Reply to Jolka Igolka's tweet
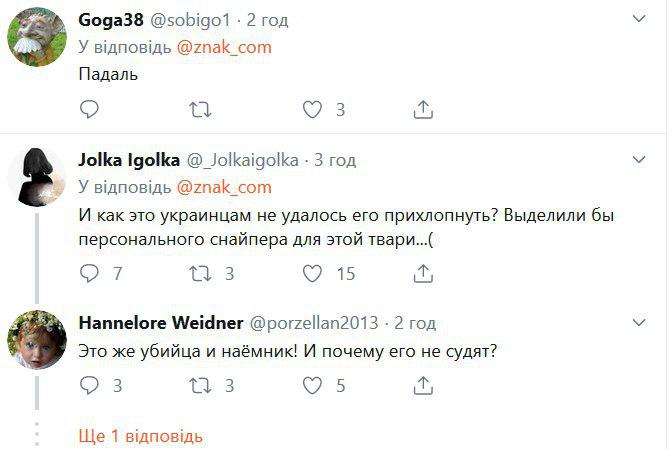 (x=89, y=273)
